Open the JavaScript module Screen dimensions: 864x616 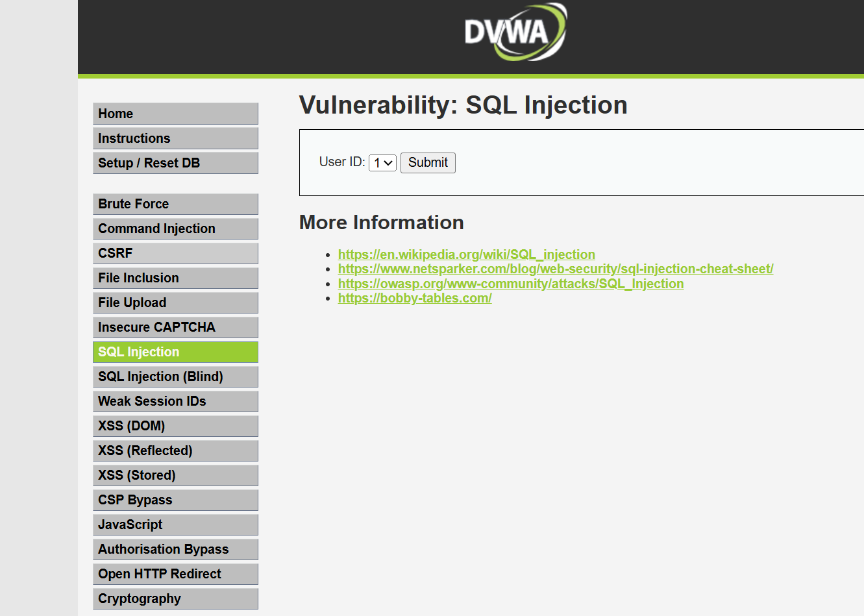[175, 524]
